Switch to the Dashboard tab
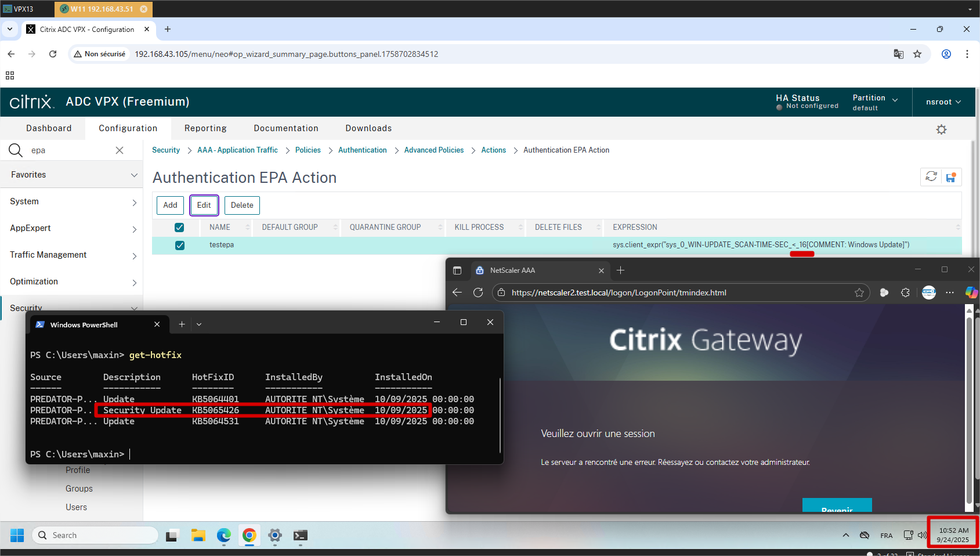Viewport: 980px width, 556px height. point(49,128)
